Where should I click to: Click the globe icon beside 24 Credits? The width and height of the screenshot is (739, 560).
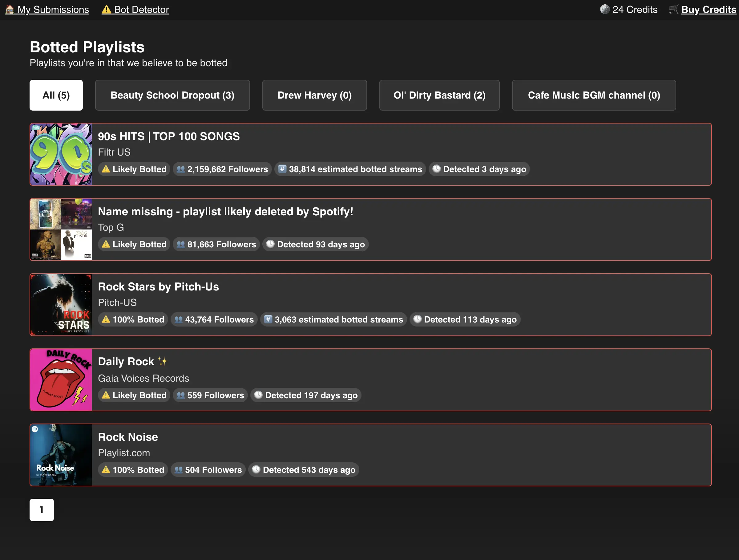pos(604,9)
